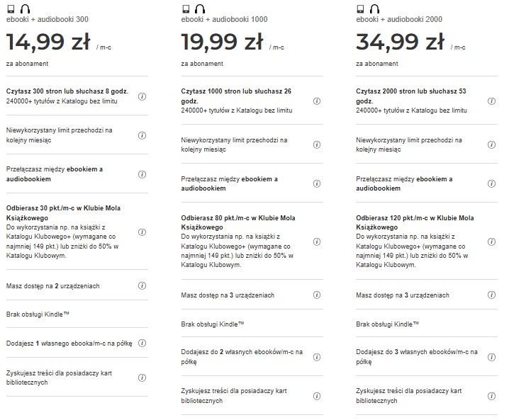Click info icon for 2 urządzeniach access

coord(142,285)
